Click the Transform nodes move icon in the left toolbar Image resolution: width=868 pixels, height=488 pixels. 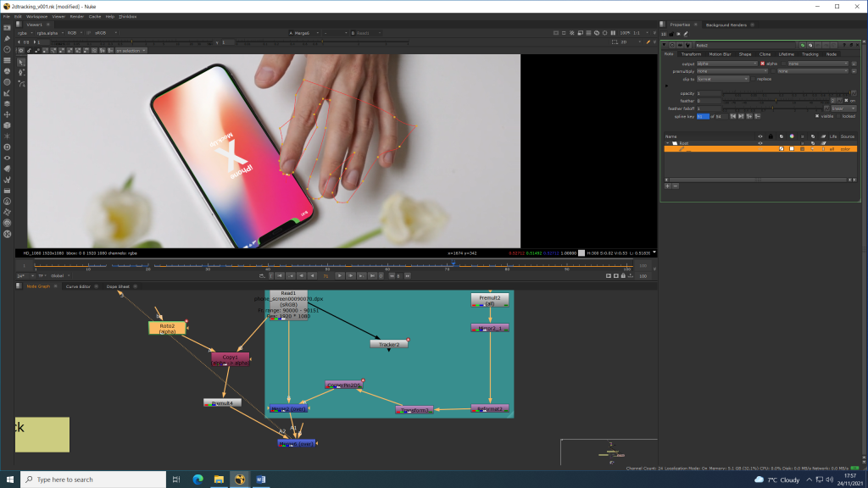7,114
